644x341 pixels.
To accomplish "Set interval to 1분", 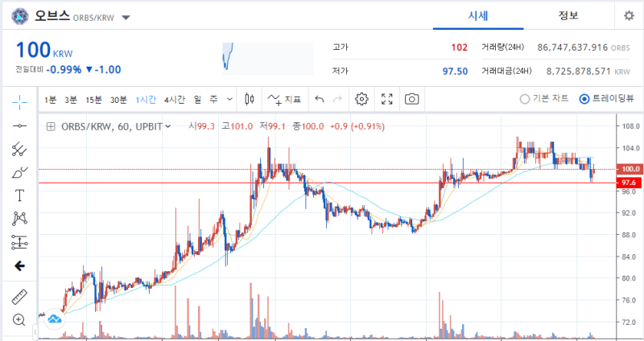I will coord(50,99).
